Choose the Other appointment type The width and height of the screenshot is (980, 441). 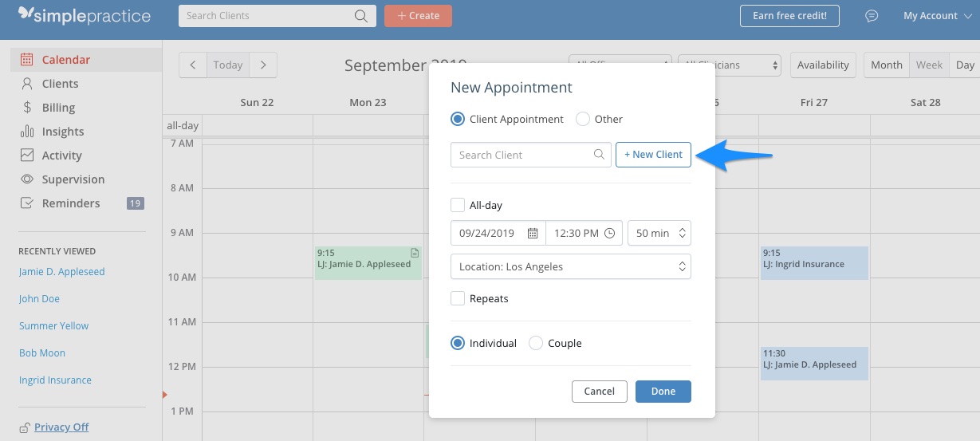tap(583, 119)
